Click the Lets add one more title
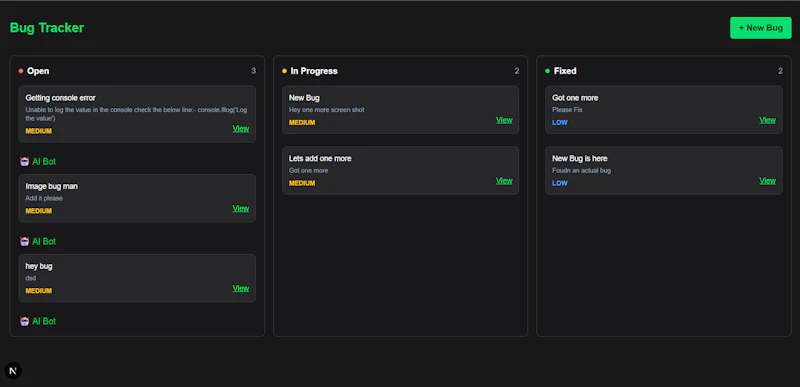The width and height of the screenshot is (800, 387). (320, 159)
